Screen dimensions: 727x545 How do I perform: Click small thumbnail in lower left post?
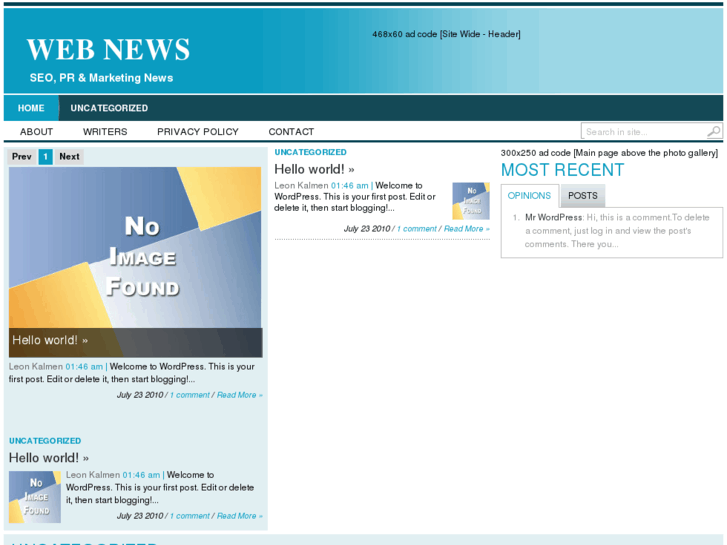[x=35, y=497]
